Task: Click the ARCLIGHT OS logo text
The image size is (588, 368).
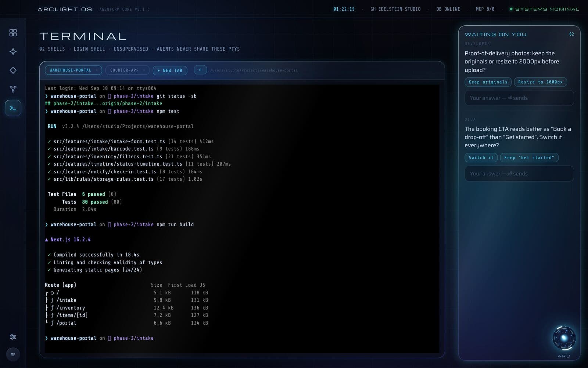Action: (x=65, y=9)
